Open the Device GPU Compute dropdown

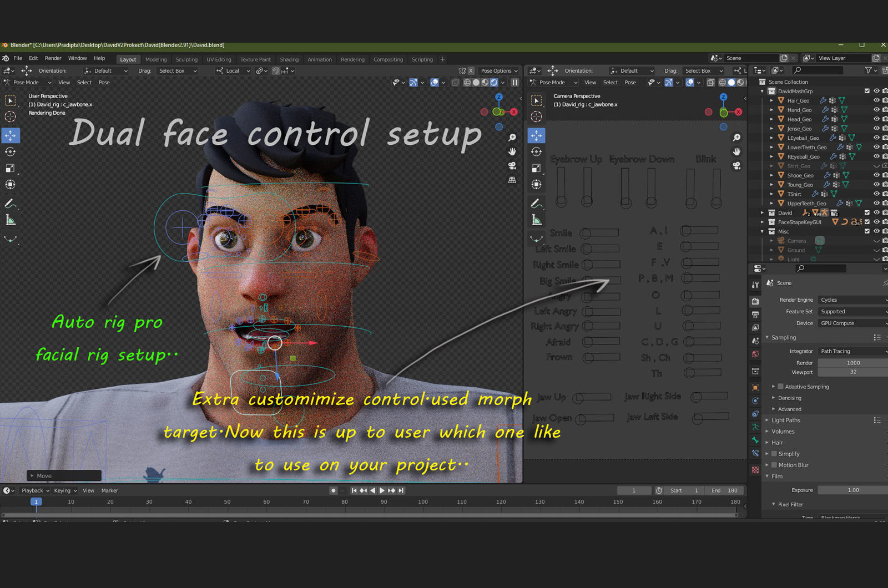(852, 323)
